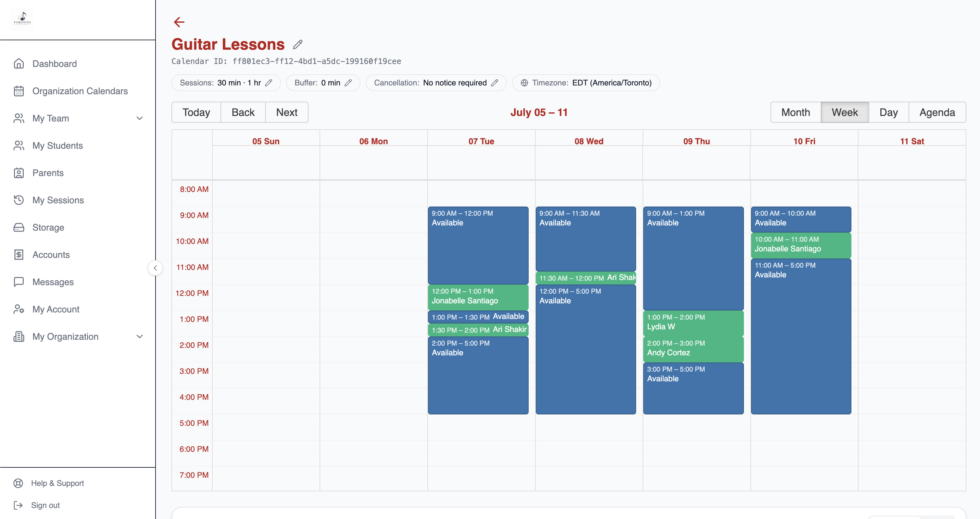980x519 pixels.
Task: Go Back one week
Action: (x=243, y=112)
